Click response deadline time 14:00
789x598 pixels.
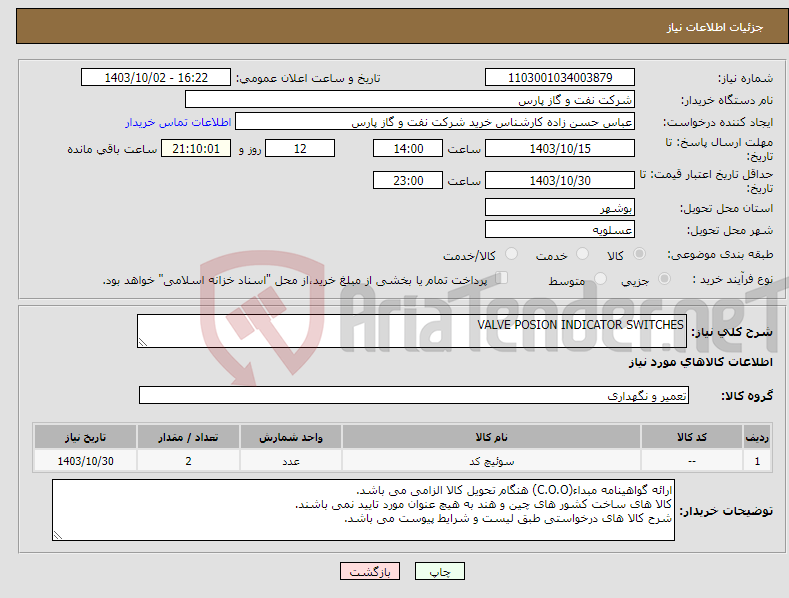(408, 148)
